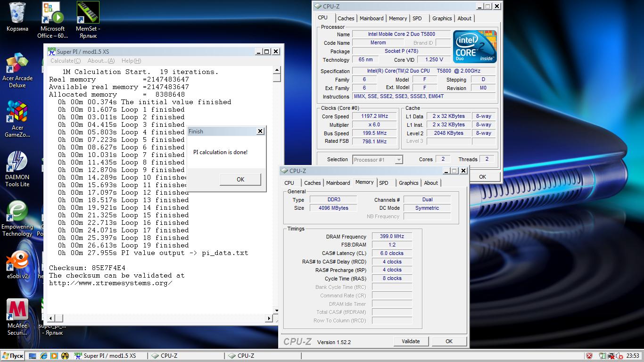Close the Finish dialog box
Viewport: 644px width, 362px height.
260,132
